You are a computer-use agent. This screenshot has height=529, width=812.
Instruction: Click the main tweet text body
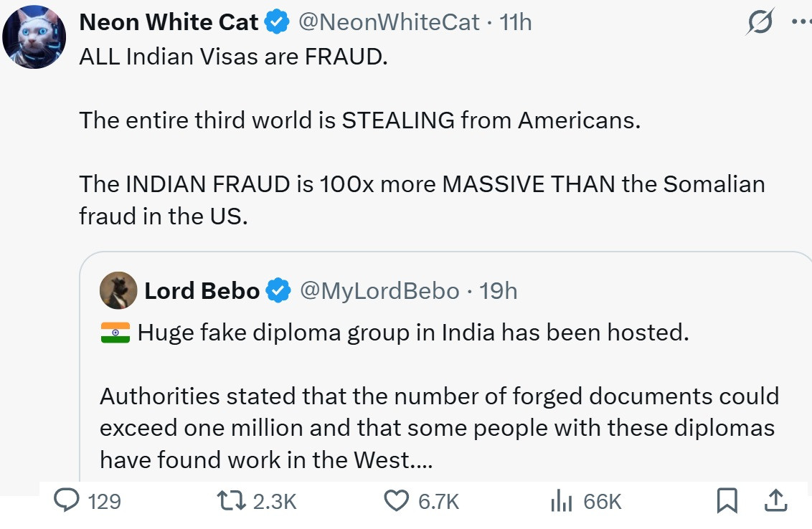pyautogui.click(x=359, y=120)
